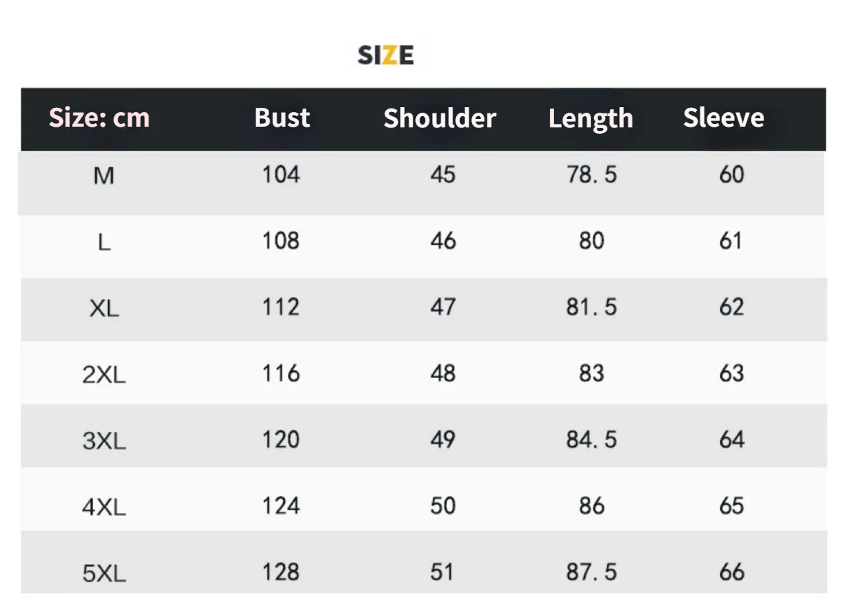Select the M size row label
Viewport: 844px width, 616px height.
click(x=104, y=176)
